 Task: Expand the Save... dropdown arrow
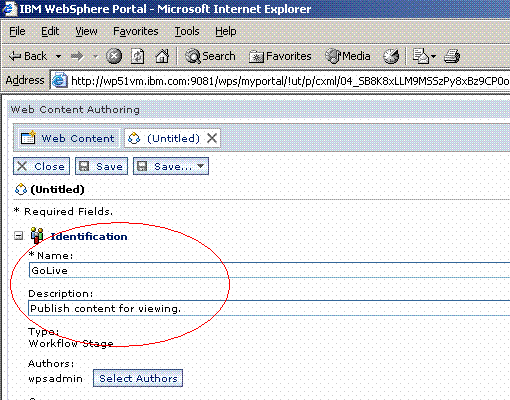201,166
